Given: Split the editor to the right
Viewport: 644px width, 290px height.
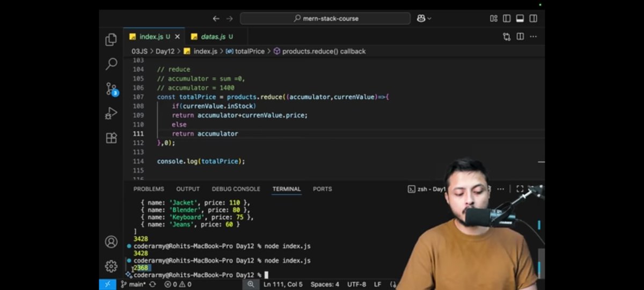Looking at the screenshot, I should tap(520, 37).
